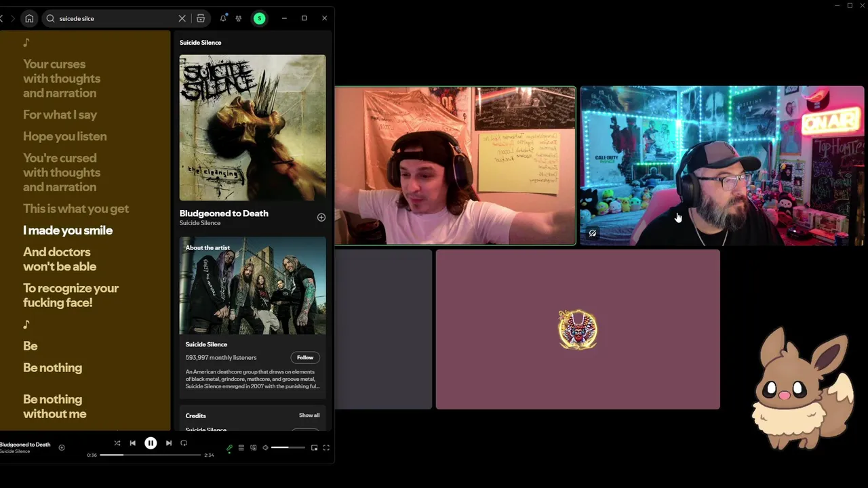
Task: Open Suicide Silence name in About the artist card
Action: coord(206,344)
